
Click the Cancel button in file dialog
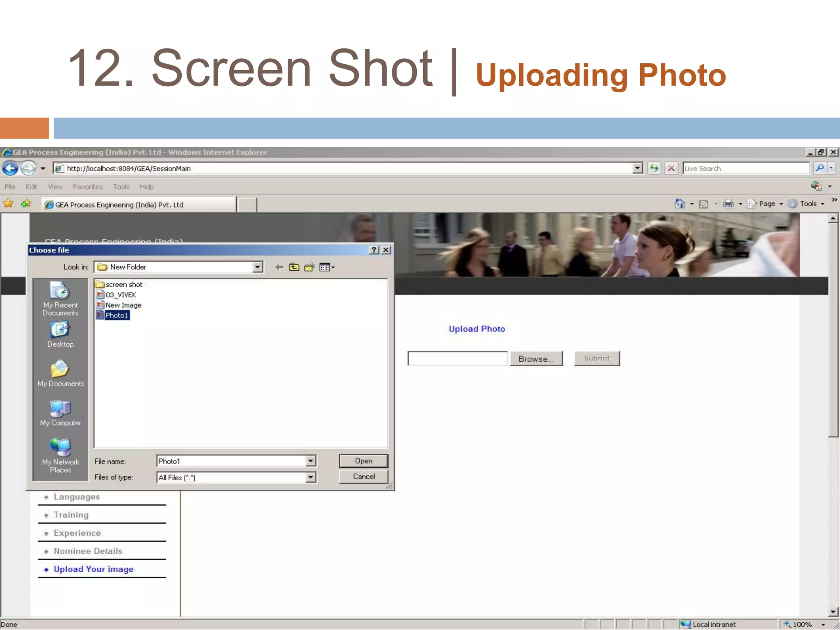coord(363,477)
